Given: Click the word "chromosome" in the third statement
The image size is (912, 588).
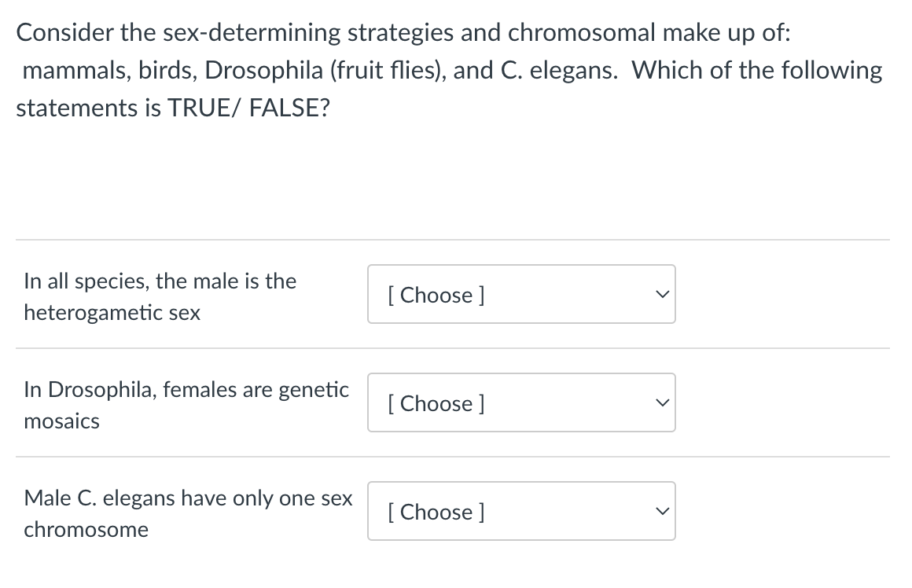Looking at the screenshot, I should (86, 530).
